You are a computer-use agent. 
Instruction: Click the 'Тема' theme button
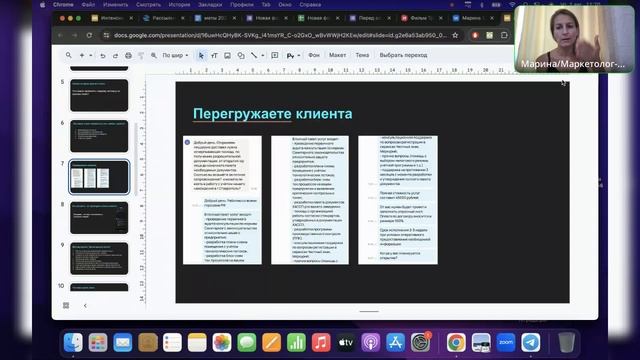(362, 55)
